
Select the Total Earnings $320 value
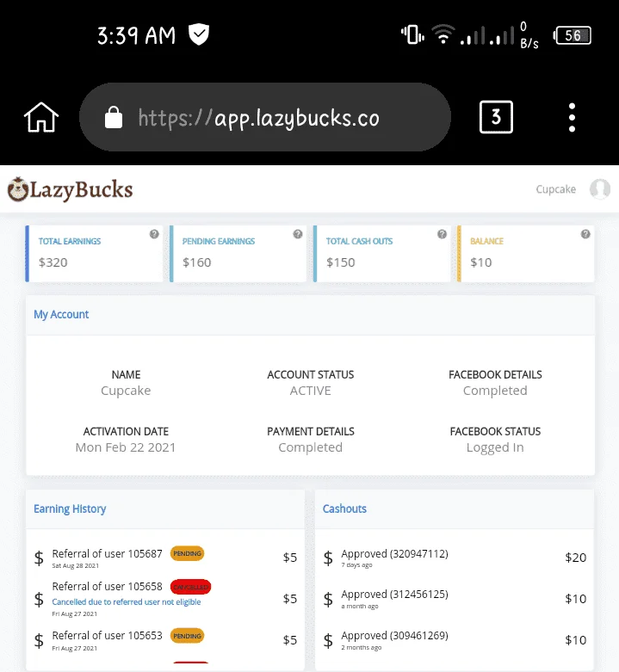(x=53, y=262)
